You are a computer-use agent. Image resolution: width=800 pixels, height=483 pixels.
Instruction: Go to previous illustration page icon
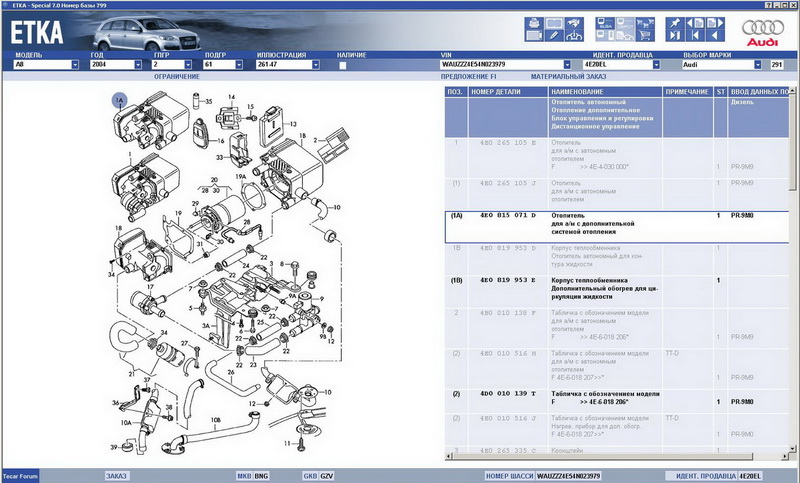click(695, 23)
